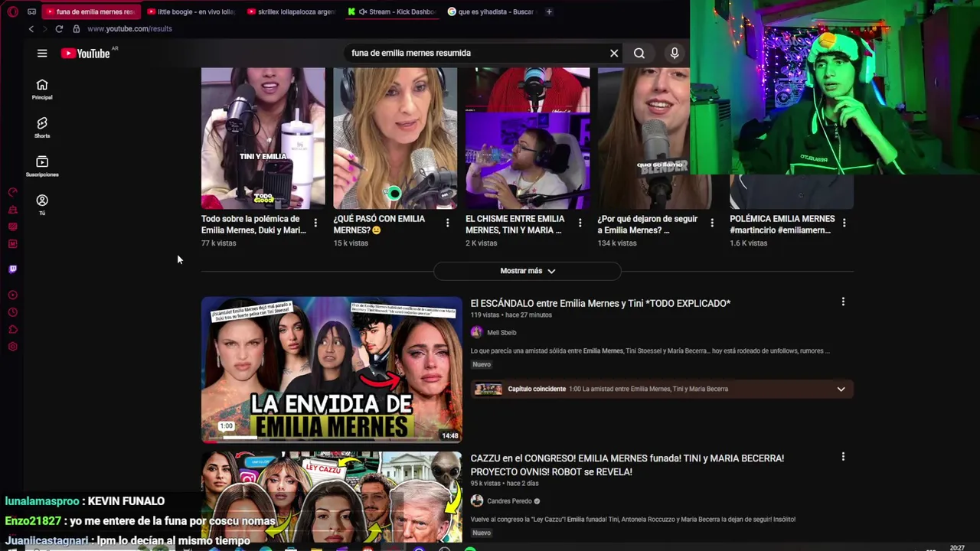Play the '¿QUÉ PASÓ CON EMILIA MERNES?' short thumbnail
The height and width of the screenshot is (551, 980).
[x=395, y=138]
